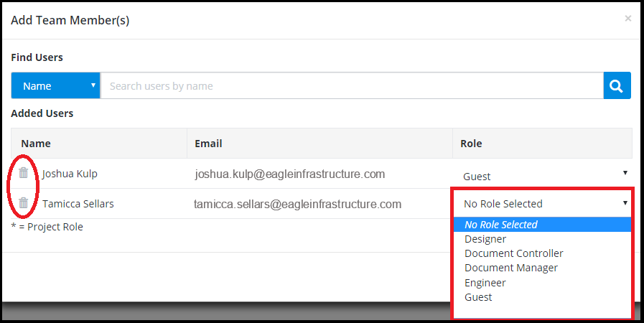Click Joshua Kulp's email address
The height and width of the screenshot is (323, 644).
(x=290, y=174)
